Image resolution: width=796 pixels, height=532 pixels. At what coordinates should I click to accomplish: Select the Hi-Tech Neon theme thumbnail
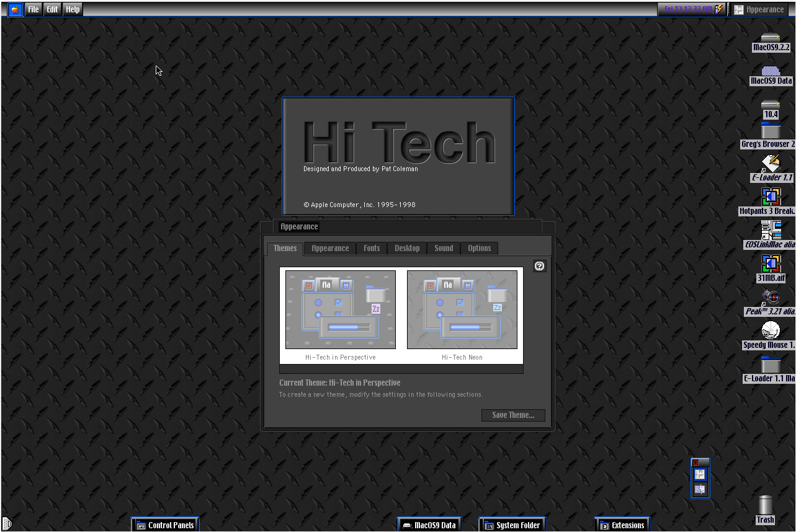click(462, 309)
